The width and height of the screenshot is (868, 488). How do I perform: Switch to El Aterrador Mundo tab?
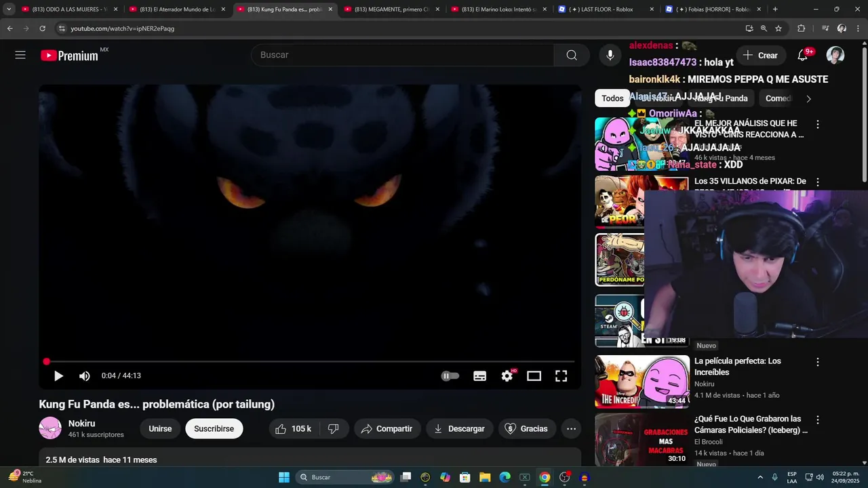coord(176,9)
